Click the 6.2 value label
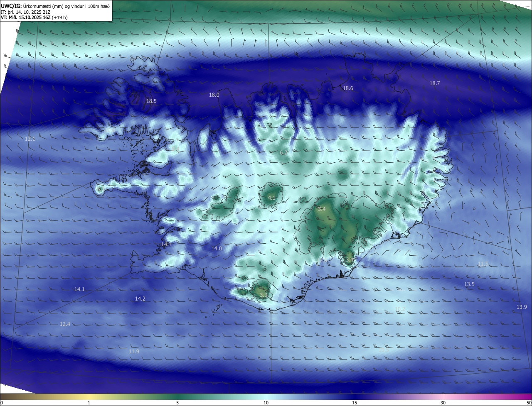The image size is (532, 406). (283, 153)
